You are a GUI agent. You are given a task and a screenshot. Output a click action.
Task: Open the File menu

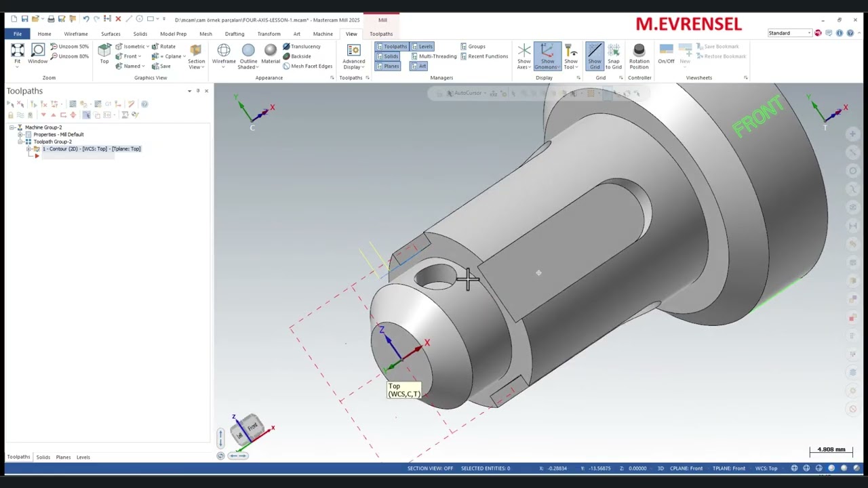pyautogui.click(x=18, y=34)
